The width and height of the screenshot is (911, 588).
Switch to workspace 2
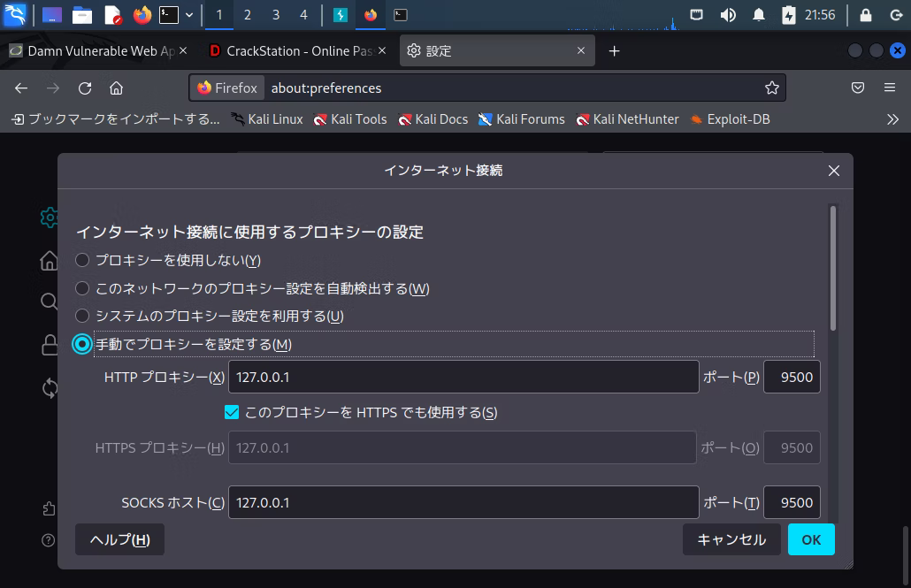248,14
